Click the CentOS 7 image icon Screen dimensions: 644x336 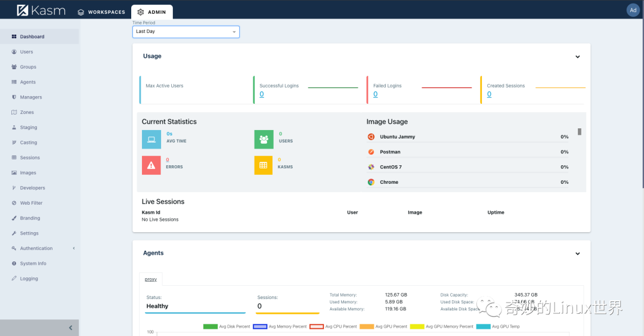coord(371,167)
